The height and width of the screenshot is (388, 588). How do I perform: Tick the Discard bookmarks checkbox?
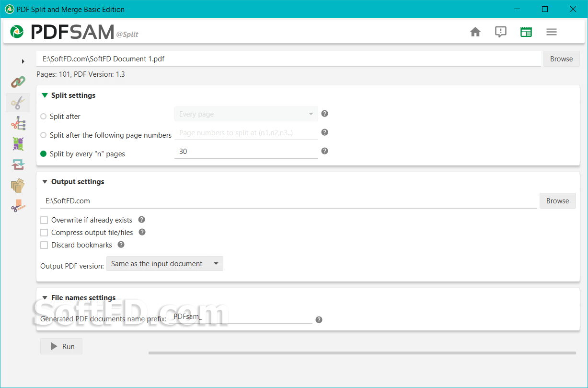[x=44, y=245]
